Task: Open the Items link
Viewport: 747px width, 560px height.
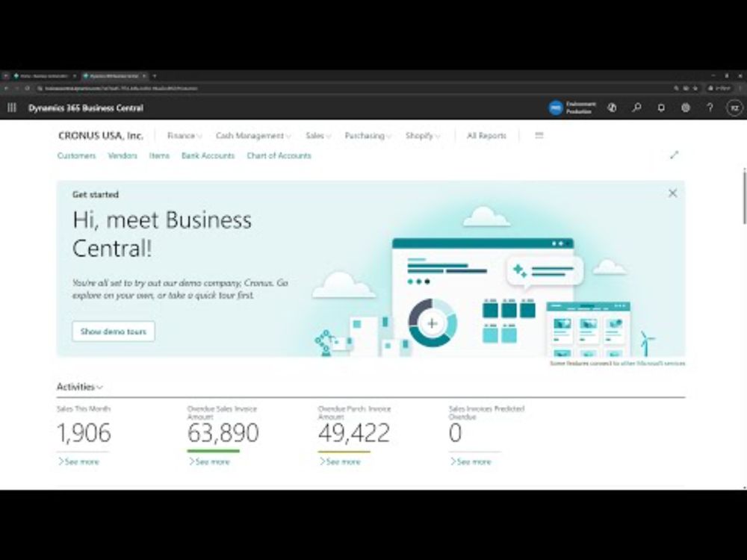Action: (x=159, y=156)
